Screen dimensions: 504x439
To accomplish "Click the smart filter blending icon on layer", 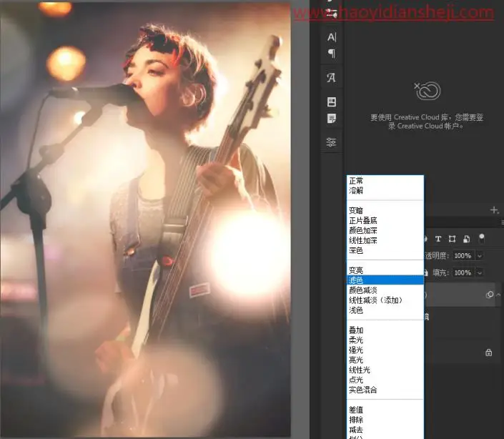I will (489, 295).
